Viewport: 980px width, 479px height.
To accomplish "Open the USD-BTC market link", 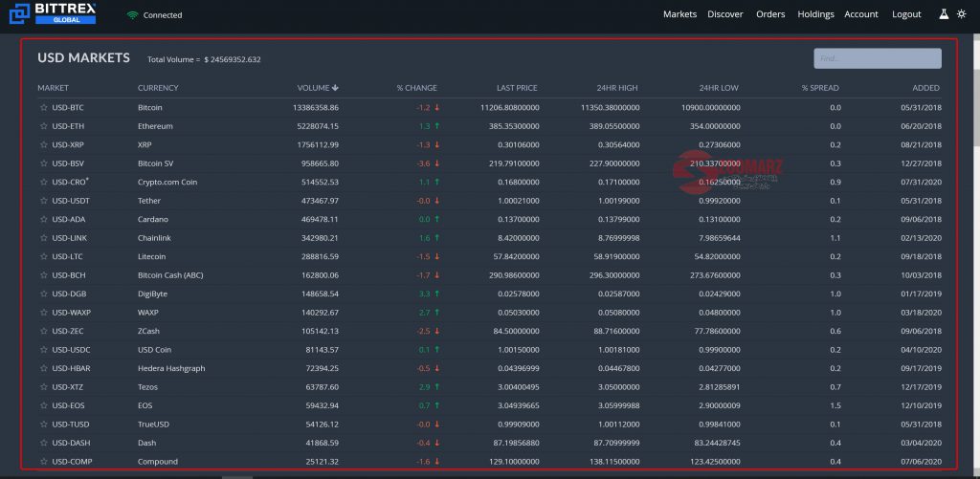I will (x=68, y=107).
